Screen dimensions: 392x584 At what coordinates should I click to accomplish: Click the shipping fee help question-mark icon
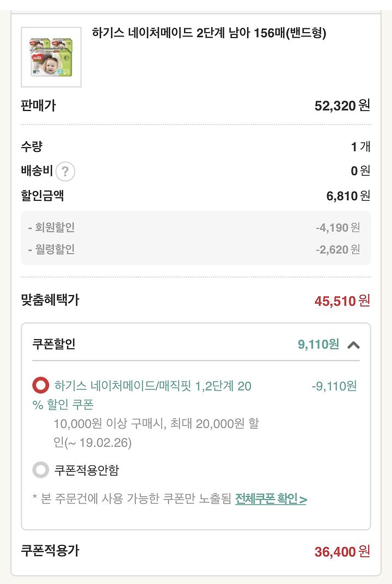65,171
